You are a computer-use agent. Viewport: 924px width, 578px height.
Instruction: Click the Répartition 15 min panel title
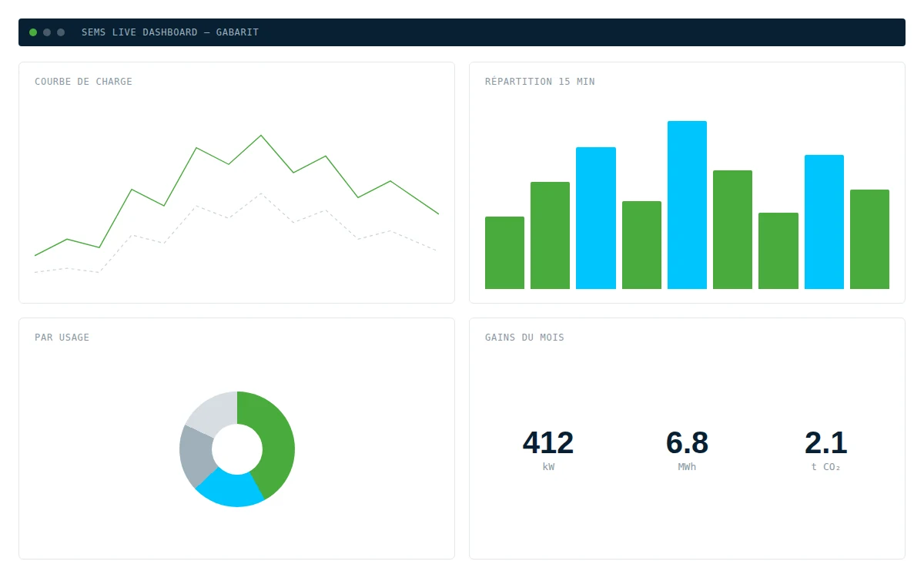[x=540, y=82]
